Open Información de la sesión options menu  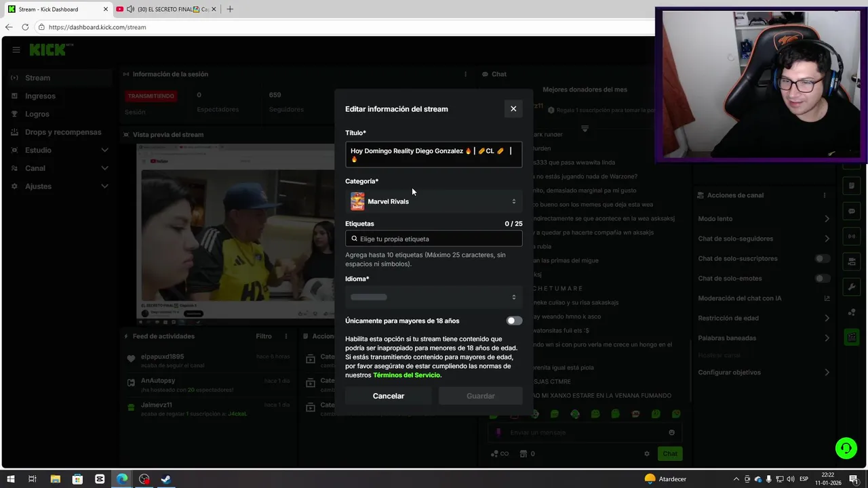pos(465,74)
